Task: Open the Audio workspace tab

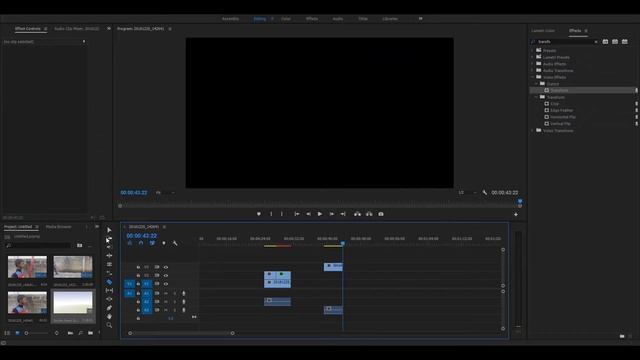Action: tap(338, 19)
